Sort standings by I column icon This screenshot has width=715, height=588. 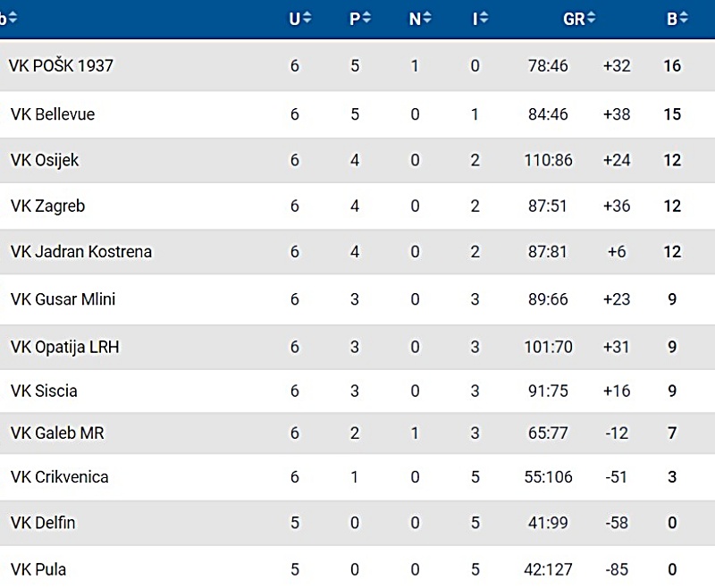484,18
